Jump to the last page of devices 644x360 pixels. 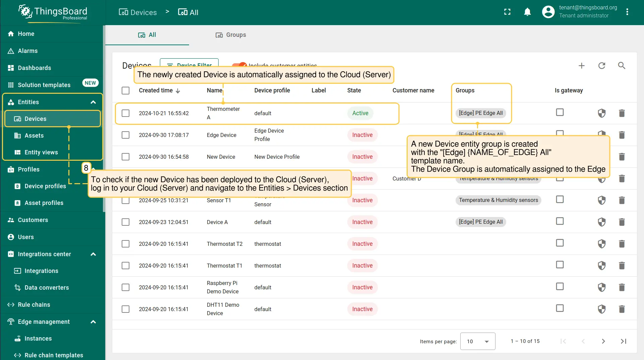[x=623, y=341]
